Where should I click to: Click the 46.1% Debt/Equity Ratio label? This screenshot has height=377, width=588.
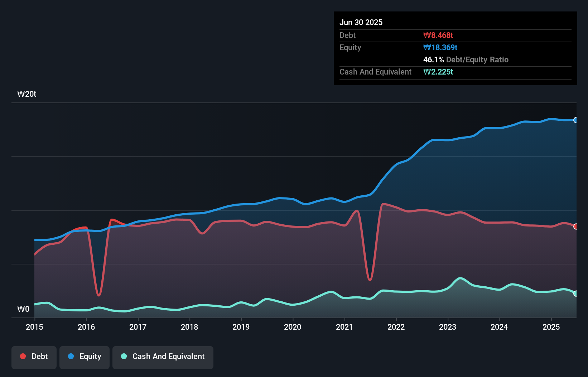click(466, 59)
